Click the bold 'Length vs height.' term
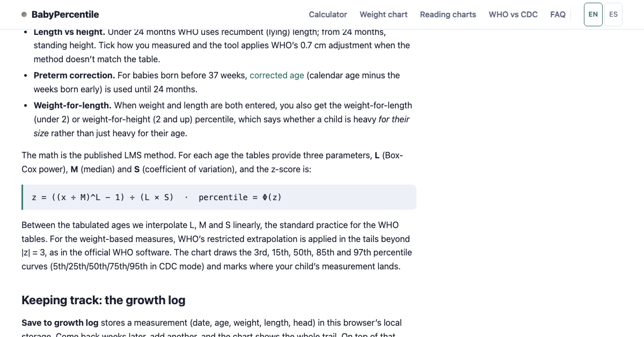The height and width of the screenshot is (337, 644). coord(70,32)
